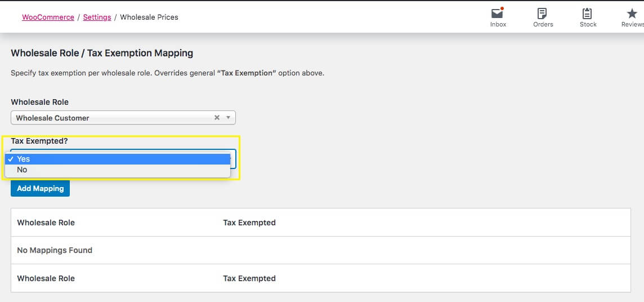Click top Tax Exempted table column header
The image size is (644, 302).
(x=249, y=223)
